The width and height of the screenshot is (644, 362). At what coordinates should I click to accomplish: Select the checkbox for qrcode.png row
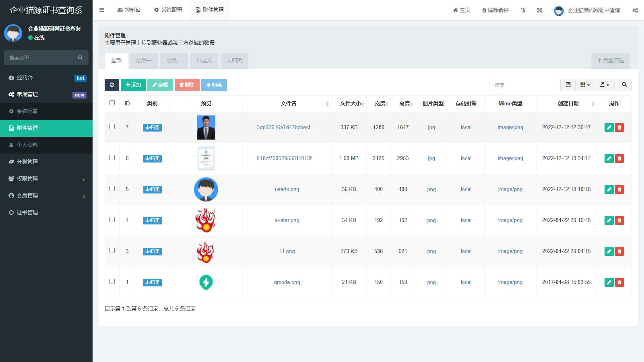tap(112, 282)
